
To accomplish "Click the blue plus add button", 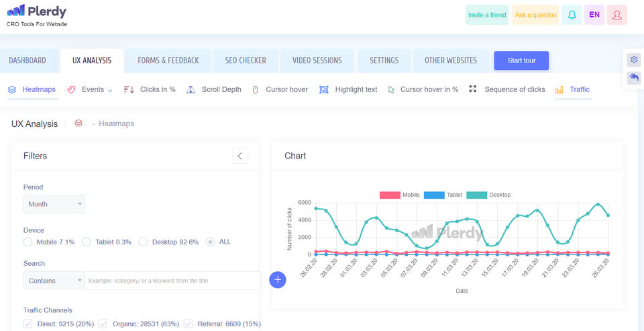I will click(278, 280).
